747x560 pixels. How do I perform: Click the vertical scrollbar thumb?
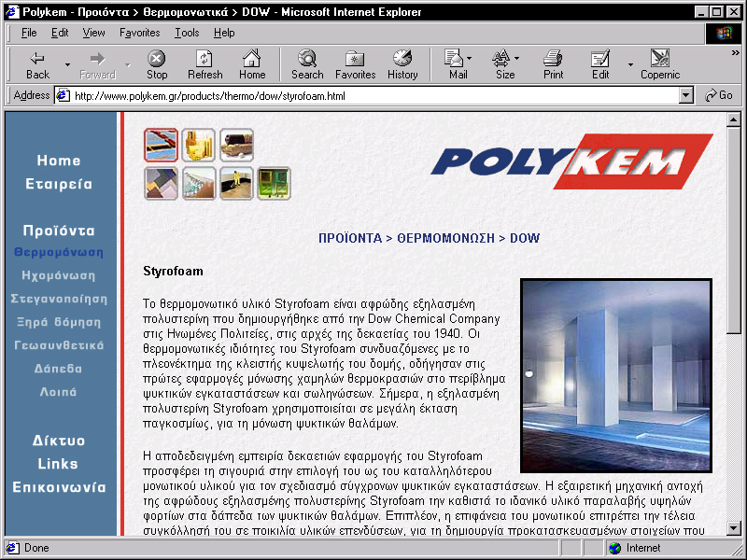[x=734, y=231]
